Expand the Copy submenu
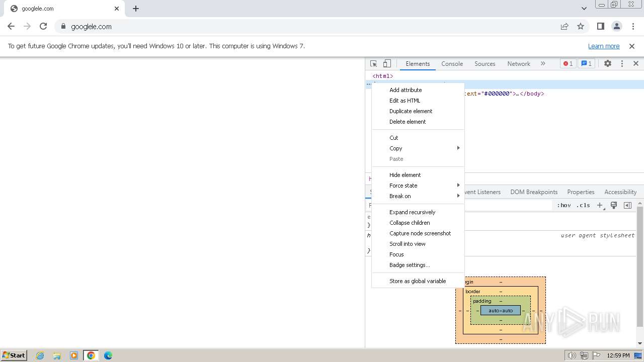 (418, 148)
